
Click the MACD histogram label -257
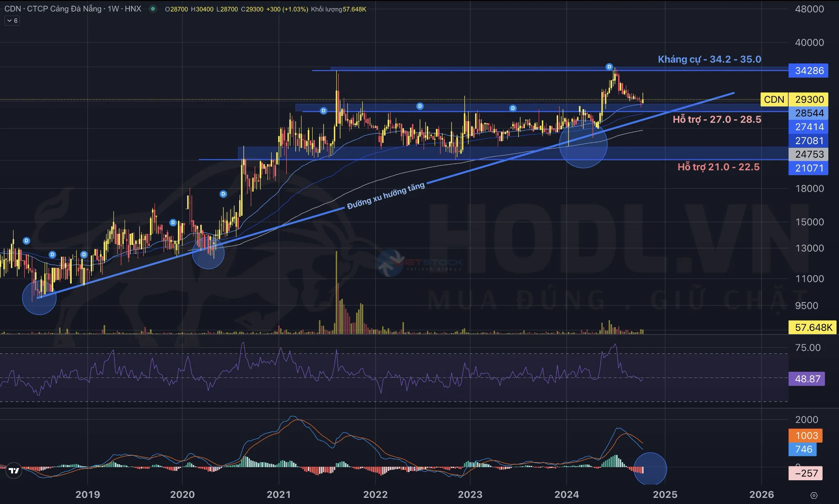pyautogui.click(x=806, y=473)
